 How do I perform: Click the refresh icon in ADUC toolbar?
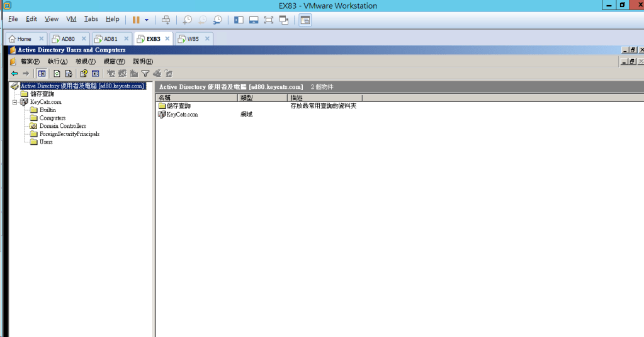57,73
